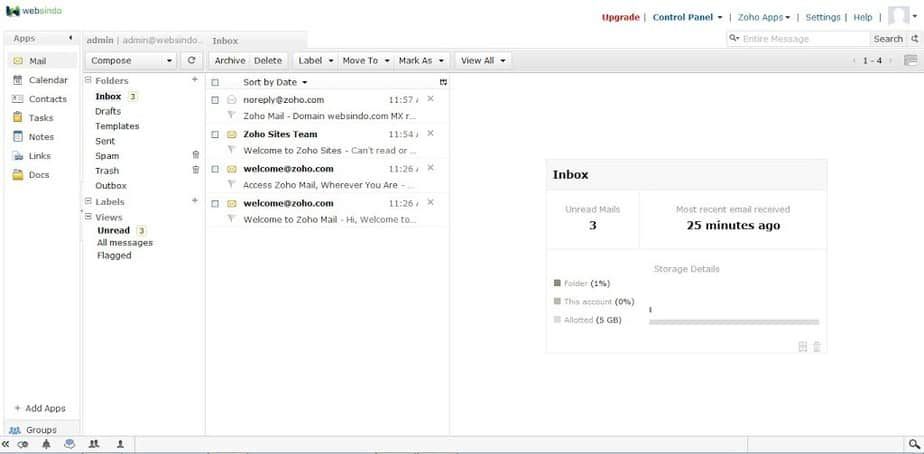
Task: Select the Zoho Sites Team email checkbox
Action: [215, 134]
